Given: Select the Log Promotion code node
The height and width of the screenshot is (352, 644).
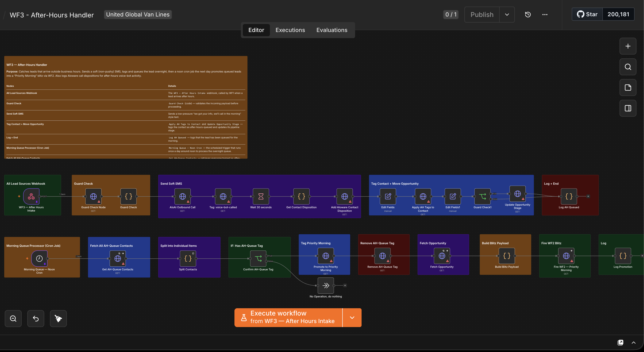Looking at the screenshot, I should (x=623, y=256).
